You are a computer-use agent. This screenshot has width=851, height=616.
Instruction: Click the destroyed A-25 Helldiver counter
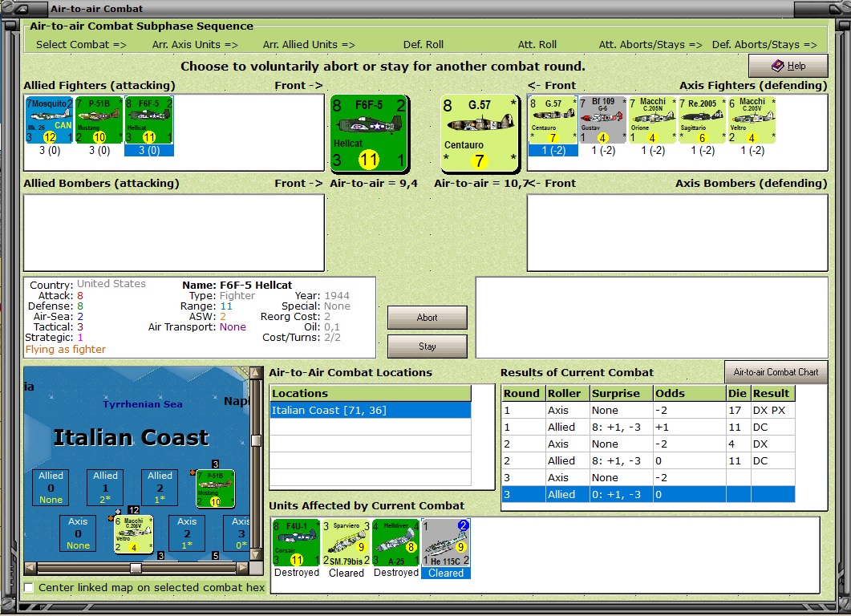[x=396, y=543]
